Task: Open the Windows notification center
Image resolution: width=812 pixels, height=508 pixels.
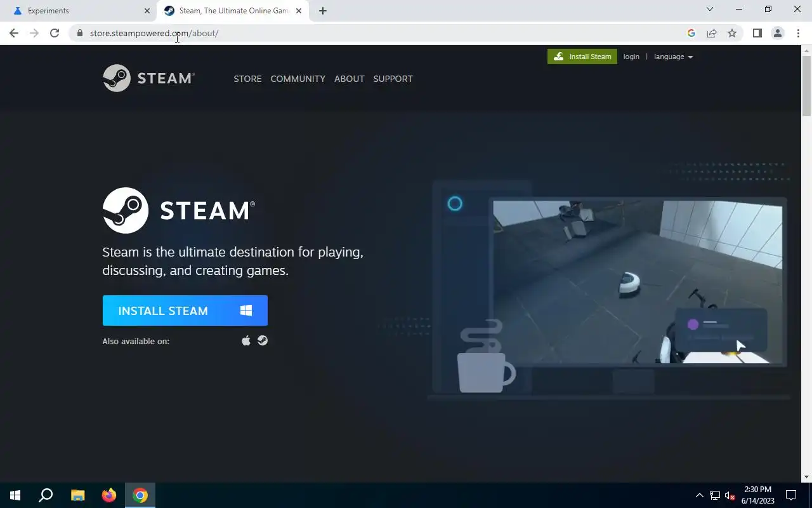Action: [x=791, y=495]
